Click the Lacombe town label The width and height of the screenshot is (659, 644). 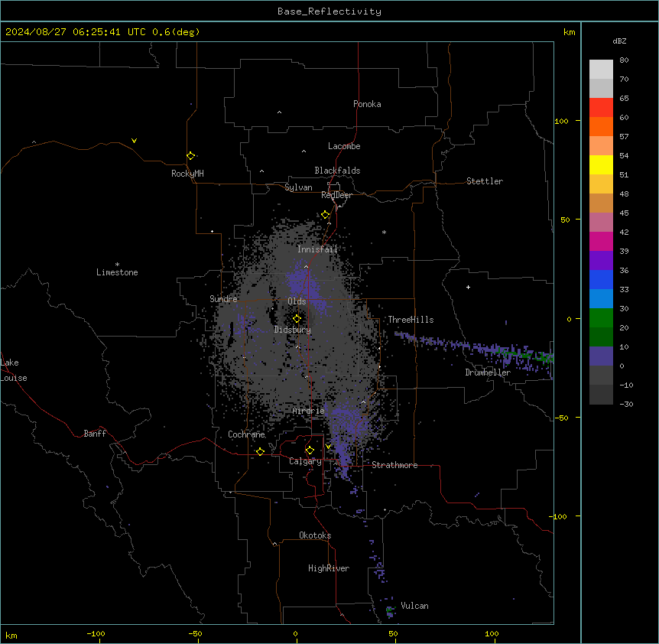(344, 146)
